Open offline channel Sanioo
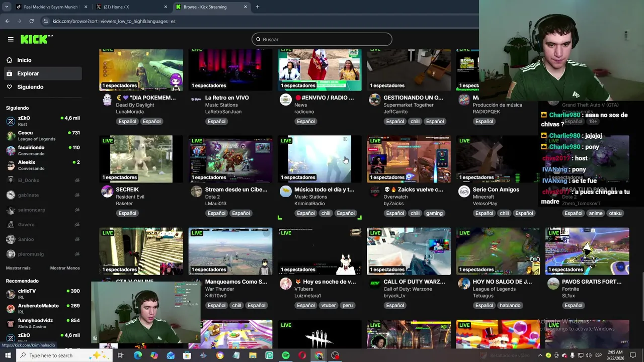This screenshot has height=362, width=644. (x=43, y=239)
